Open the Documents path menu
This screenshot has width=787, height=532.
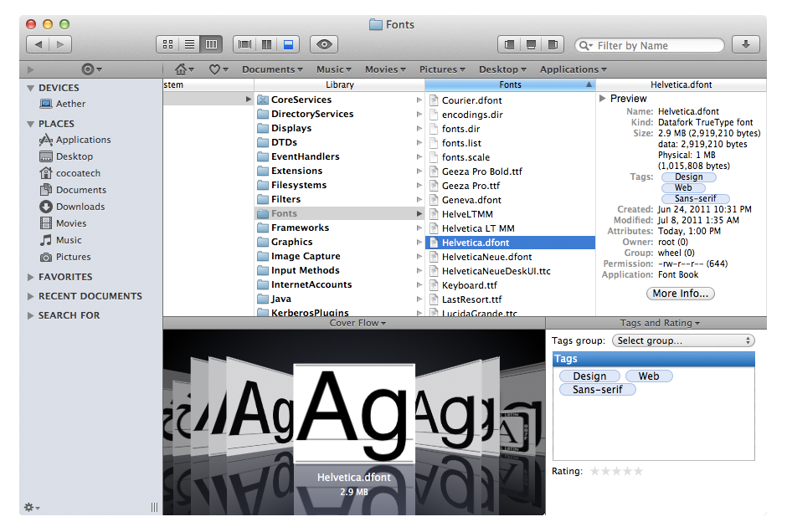click(x=272, y=69)
